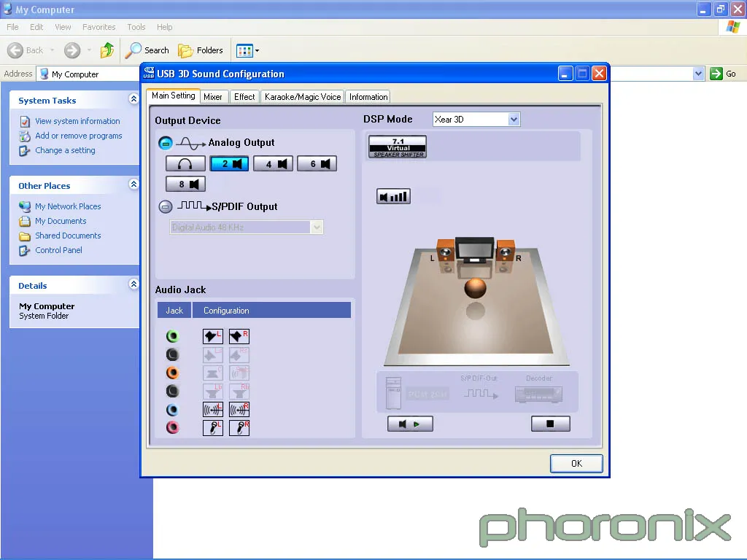Click the green audio jack
The height and width of the screenshot is (560, 747).
pyautogui.click(x=172, y=337)
